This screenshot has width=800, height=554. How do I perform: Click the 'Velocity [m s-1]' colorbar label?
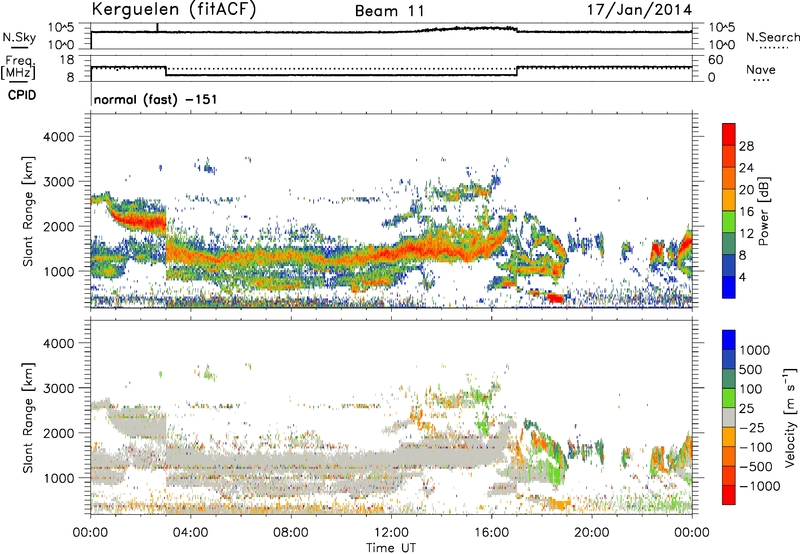(x=790, y=417)
